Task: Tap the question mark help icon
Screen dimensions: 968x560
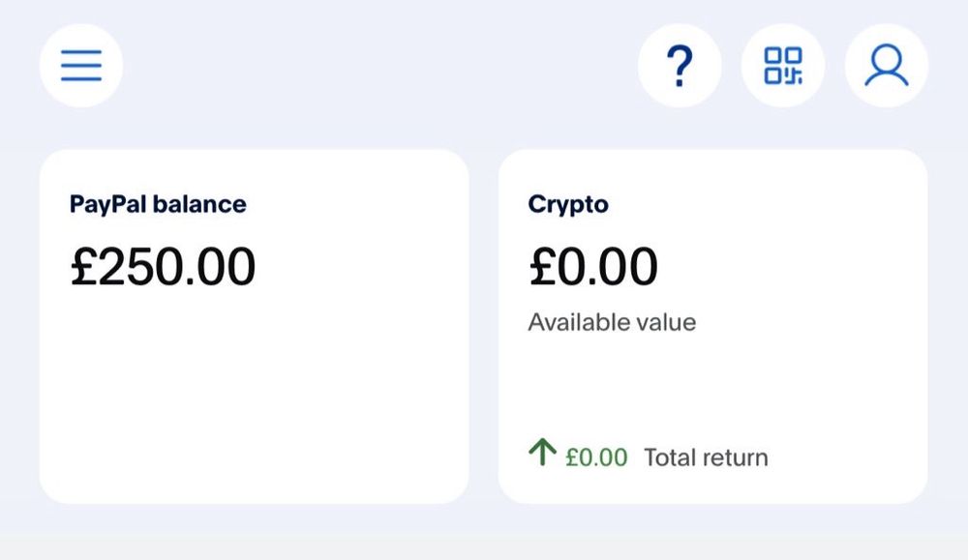Action: (x=680, y=65)
